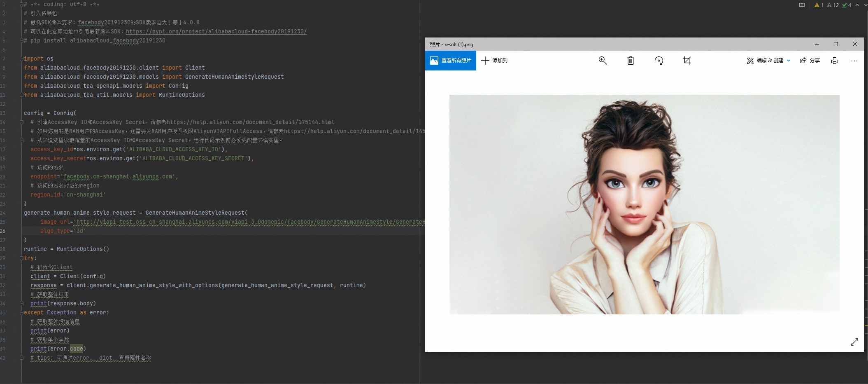Click the fold end marker at line 16
868x384 pixels.
coord(21,140)
